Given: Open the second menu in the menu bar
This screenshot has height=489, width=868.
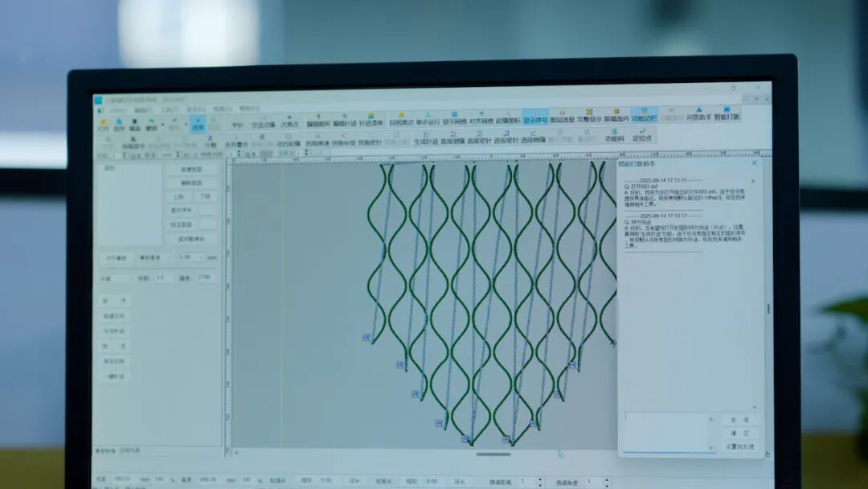Looking at the screenshot, I should coord(142,109).
